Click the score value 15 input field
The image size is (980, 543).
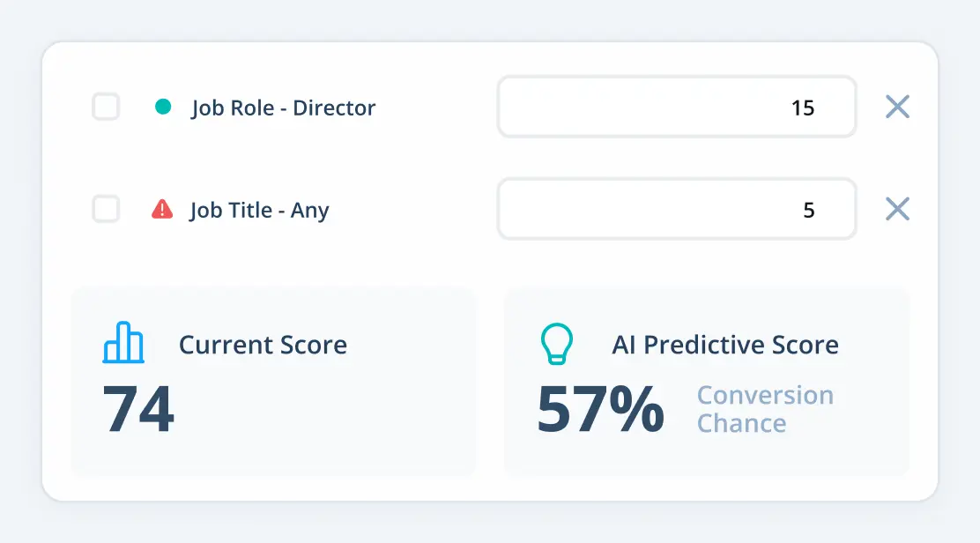(677, 107)
